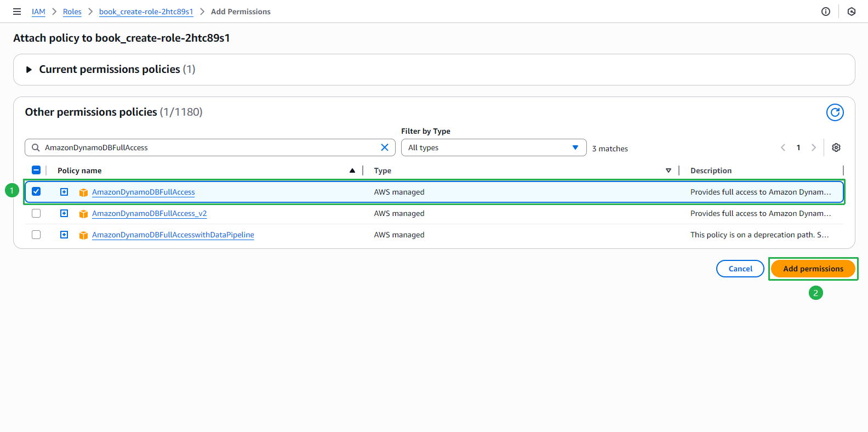Click the AmazonDynamoDBFullAccess row description
This screenshot has height=432, width=868.
761,192
